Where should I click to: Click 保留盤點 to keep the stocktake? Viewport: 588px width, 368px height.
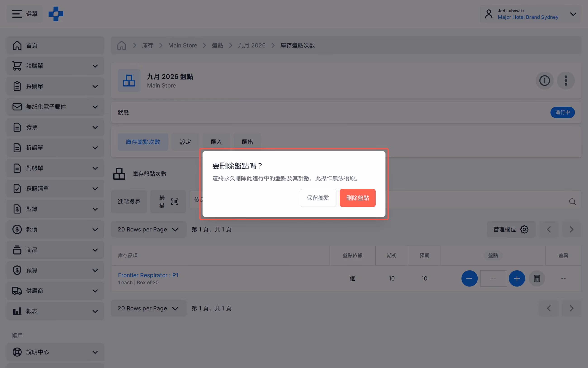pyautogui.click(x=318, y=198)
